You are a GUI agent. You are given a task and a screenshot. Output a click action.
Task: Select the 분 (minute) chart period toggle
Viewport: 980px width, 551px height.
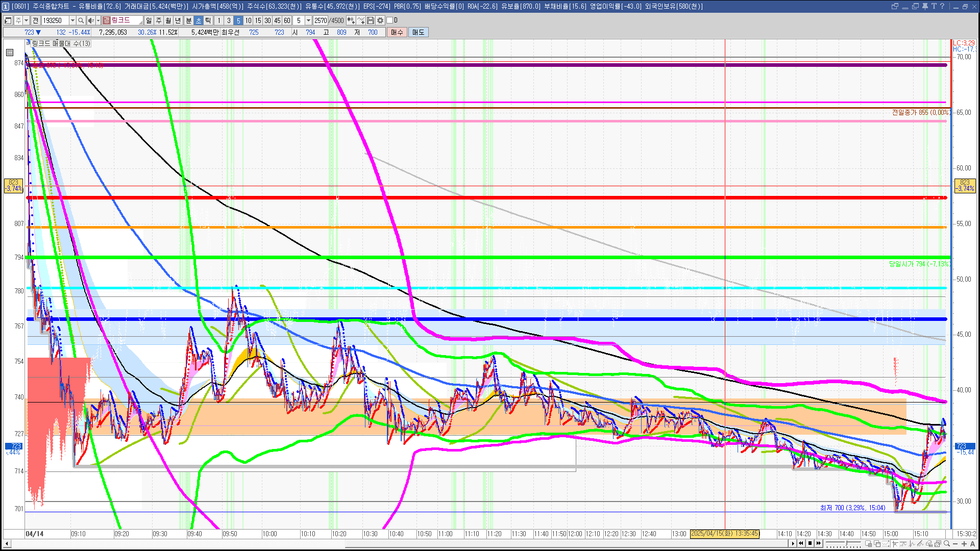[x=188, y=20]
